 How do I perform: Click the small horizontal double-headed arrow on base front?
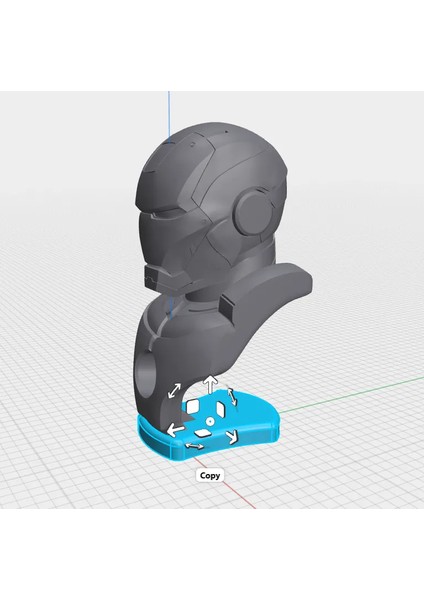pos(194,446)
